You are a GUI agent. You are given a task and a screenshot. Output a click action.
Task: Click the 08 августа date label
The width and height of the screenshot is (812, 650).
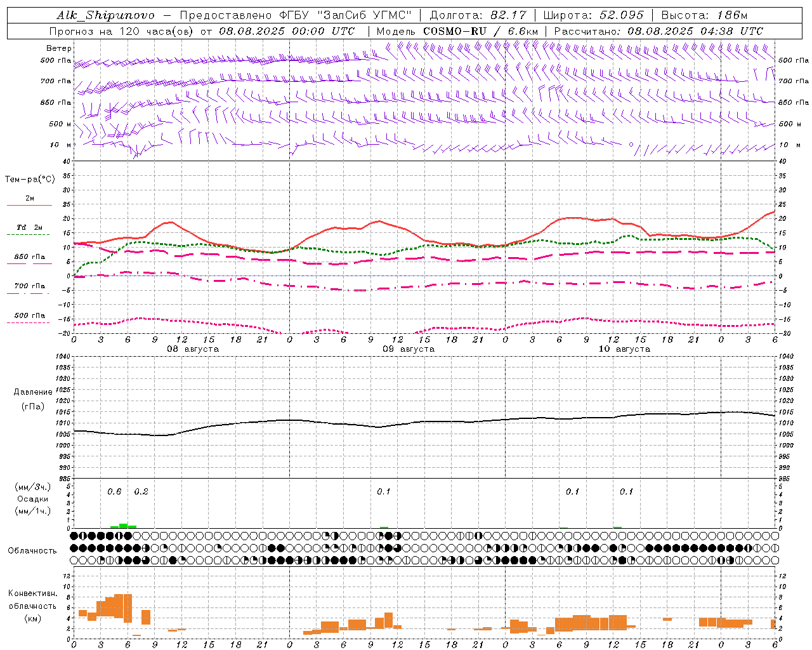tap(193, 349)
